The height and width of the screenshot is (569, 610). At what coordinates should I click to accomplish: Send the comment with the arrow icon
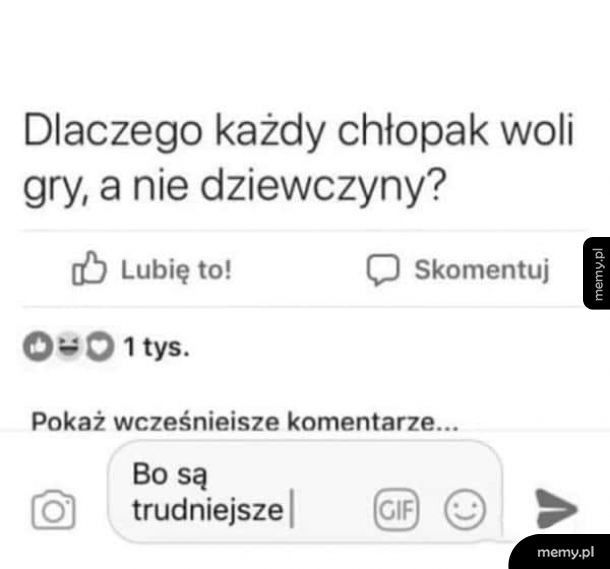click(556, 509)
